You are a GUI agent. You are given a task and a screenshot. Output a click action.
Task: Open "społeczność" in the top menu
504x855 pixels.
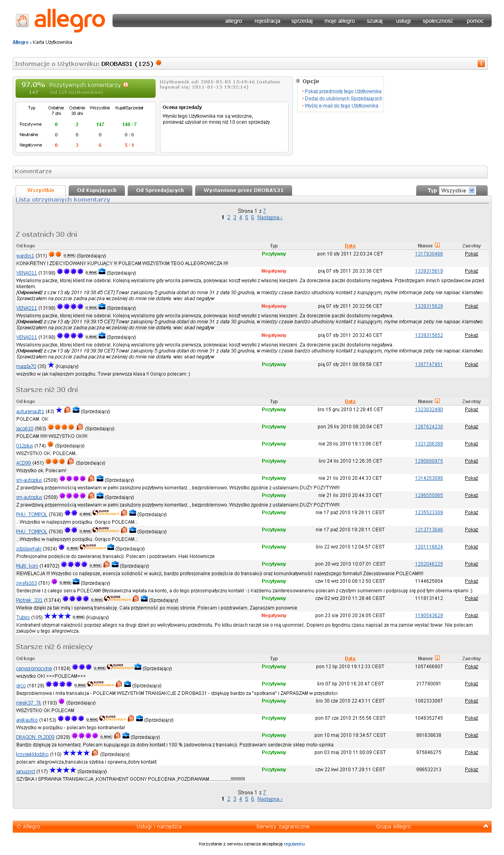(438, 21)
